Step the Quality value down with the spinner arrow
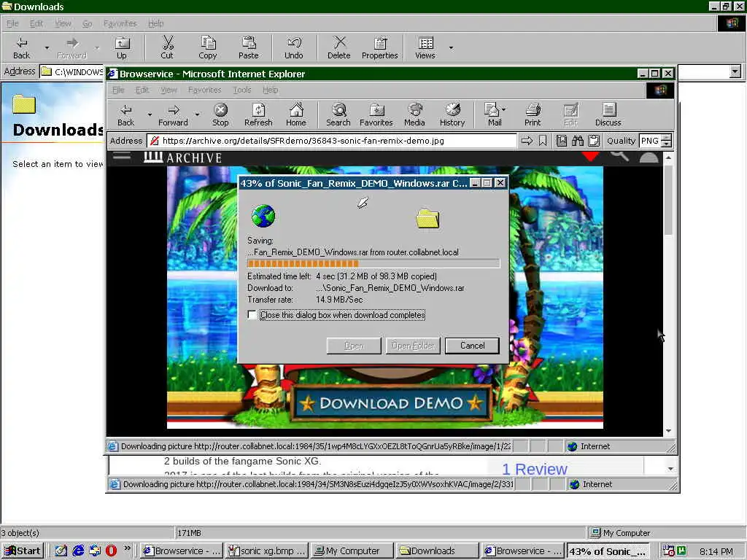Screen dimensions: 747x560 [x=667, y=144]
